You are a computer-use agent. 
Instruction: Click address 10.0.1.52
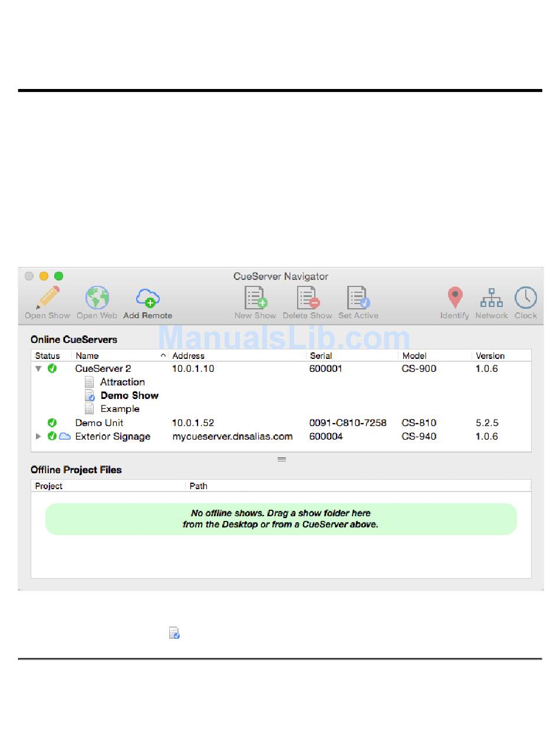pyautogui.click(x=193, y=423)
